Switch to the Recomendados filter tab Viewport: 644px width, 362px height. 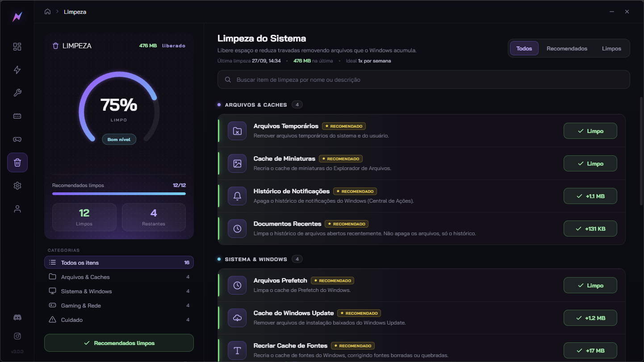tap(567, 48)
